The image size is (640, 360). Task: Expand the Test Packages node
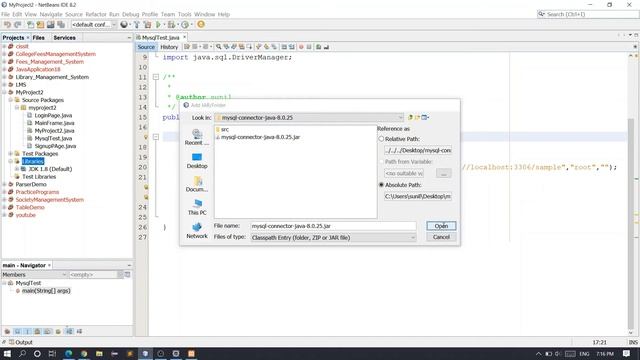[x=11, y=153]
